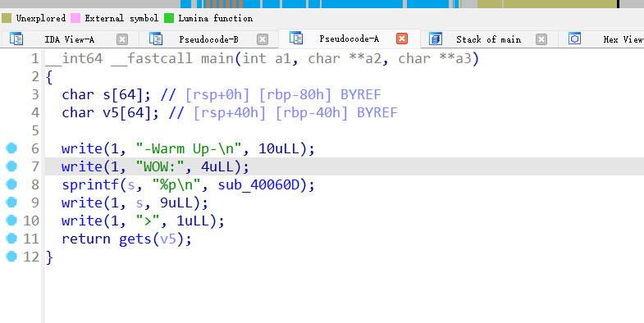
Task: Click the "%p\n" format string
Action: coord(176,184)
